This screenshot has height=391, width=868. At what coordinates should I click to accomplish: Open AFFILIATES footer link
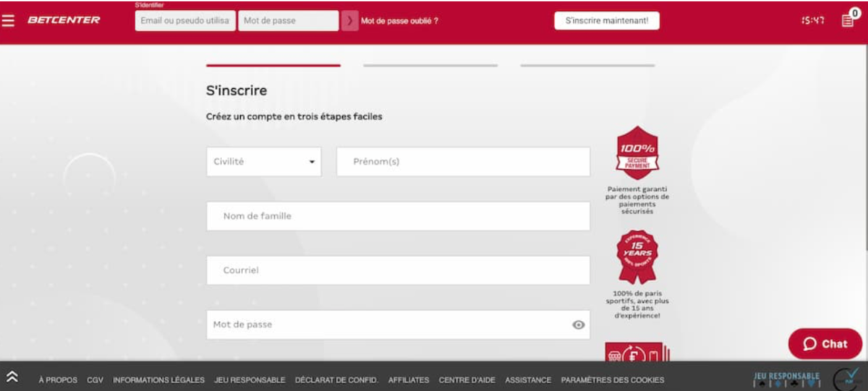(x=409, y=380)
